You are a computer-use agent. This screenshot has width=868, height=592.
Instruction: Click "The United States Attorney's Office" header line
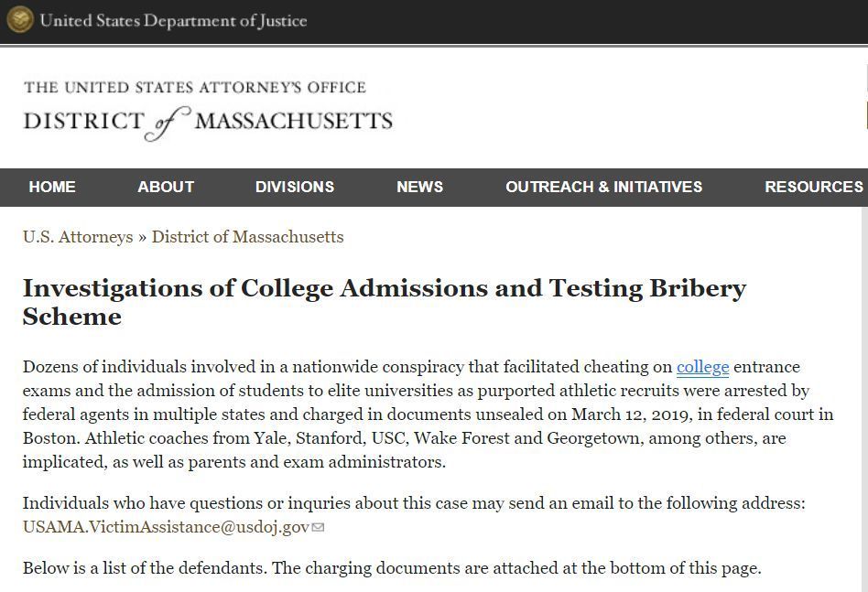[x=195, y=88]
